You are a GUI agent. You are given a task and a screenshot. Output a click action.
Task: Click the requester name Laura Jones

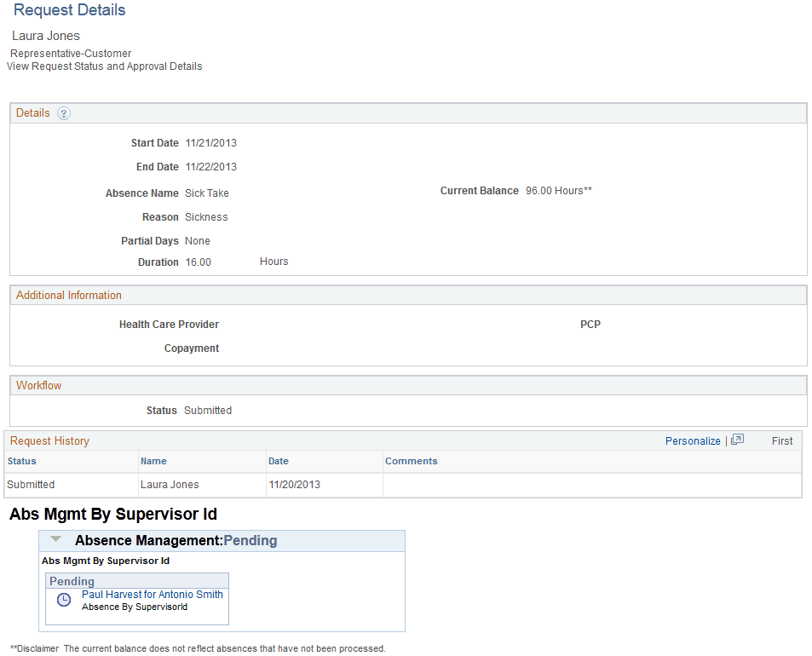pyautogui.click(x=45, y=36)
